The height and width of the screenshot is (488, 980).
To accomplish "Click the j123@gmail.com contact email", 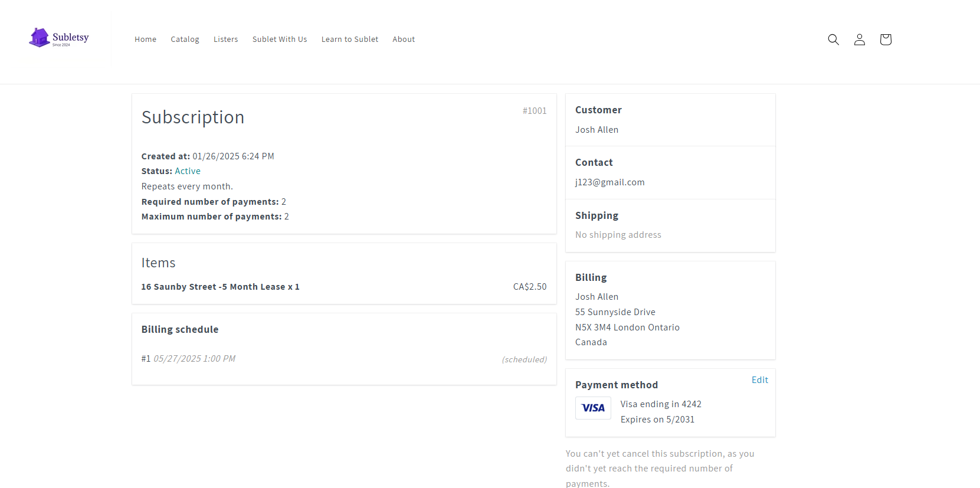I will pyautogui.click(x=609, y=182).
